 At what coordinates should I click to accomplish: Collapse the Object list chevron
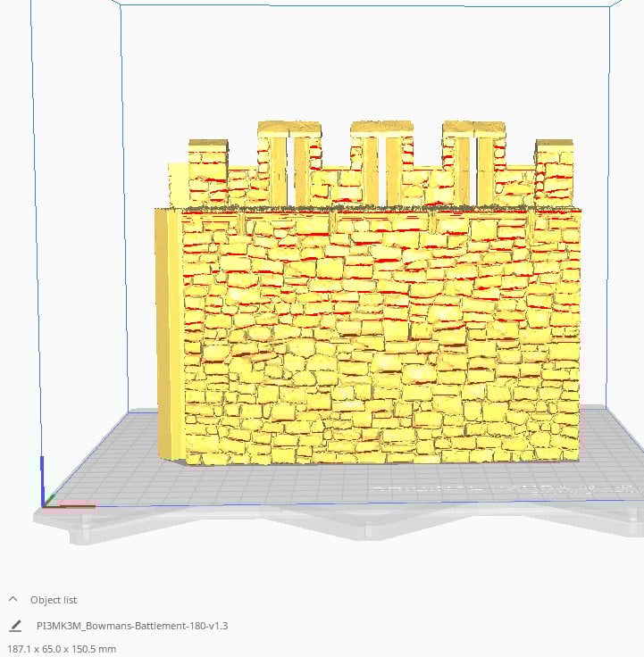pos(13,599)
